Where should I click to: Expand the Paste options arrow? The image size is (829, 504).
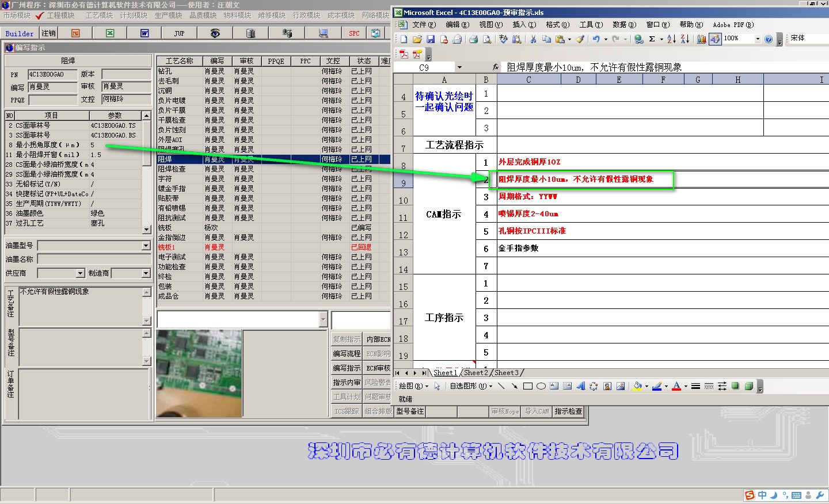click(569, 39)
